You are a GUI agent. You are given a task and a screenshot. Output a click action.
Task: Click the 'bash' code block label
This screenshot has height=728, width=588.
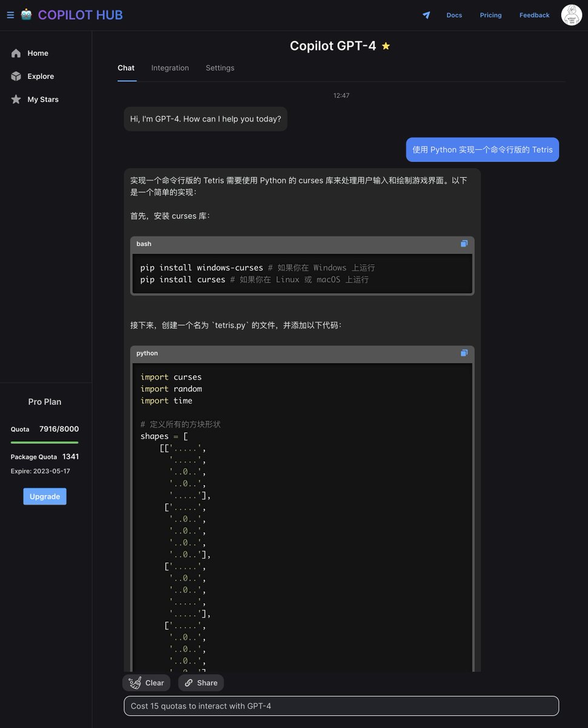click(x=144, y=244)
